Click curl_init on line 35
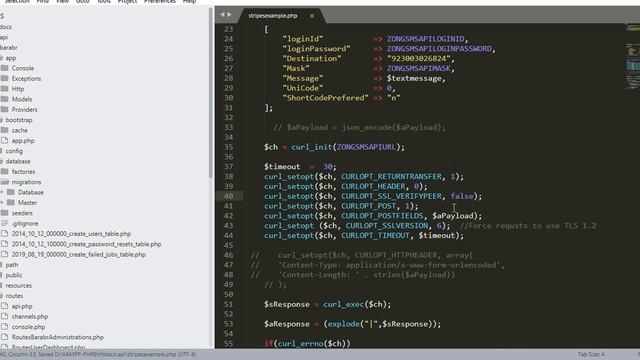 coord(311,147)
